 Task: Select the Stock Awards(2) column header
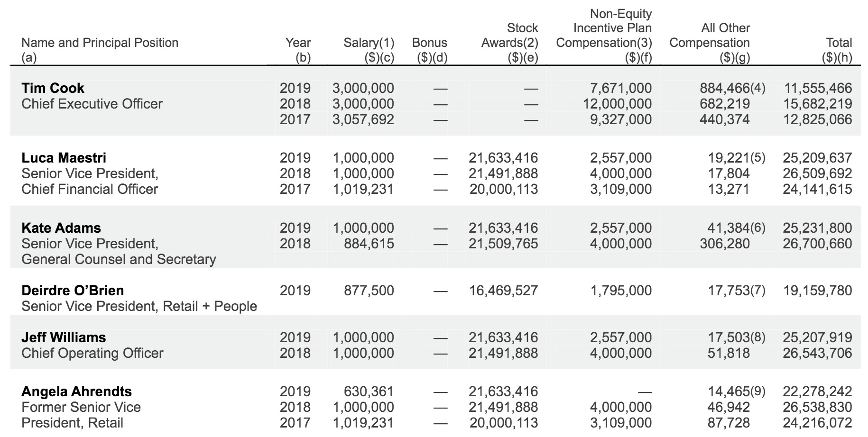510,36
